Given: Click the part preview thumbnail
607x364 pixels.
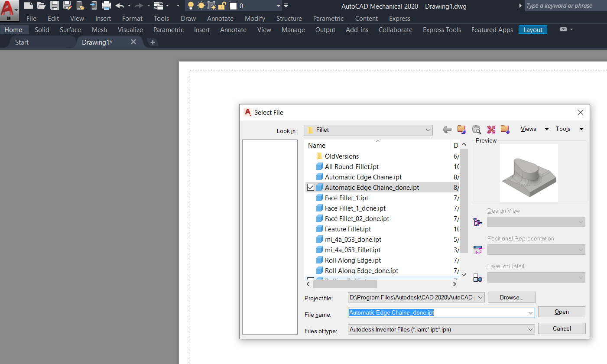Looking at the screenshot, I should (x=529, y=173).
